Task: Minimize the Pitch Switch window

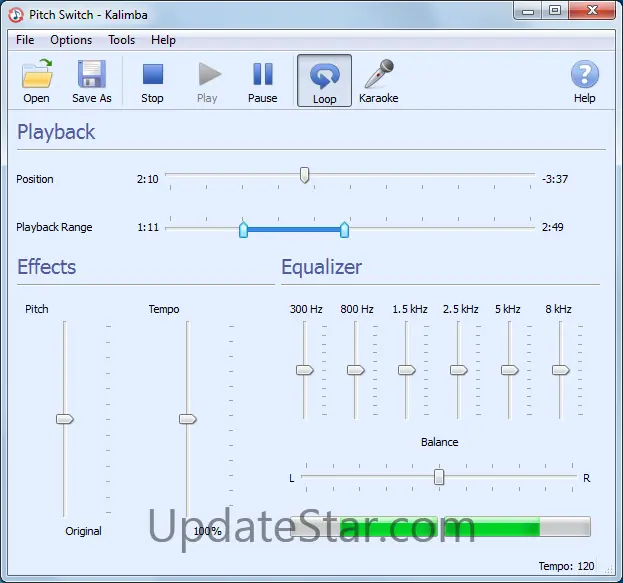Action: pyautogui.click(x=528, y=11)
